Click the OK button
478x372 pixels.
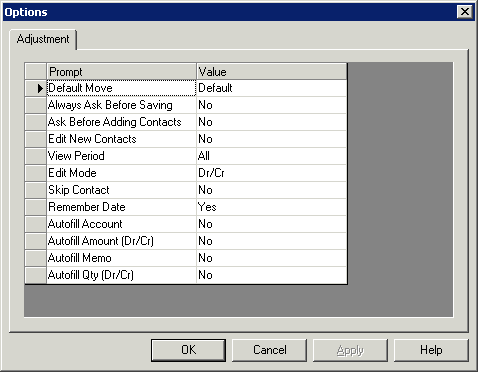[x=188, y=350]
